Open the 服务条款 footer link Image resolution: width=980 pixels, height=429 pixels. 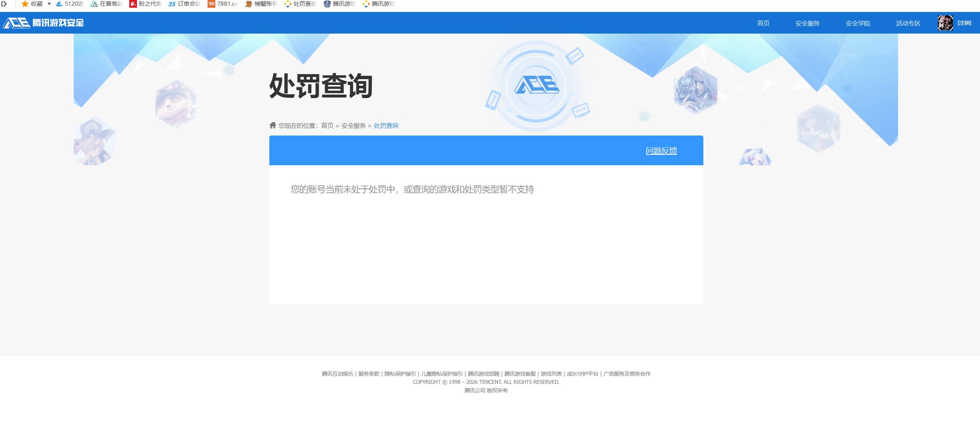click(x=368, y=374)
